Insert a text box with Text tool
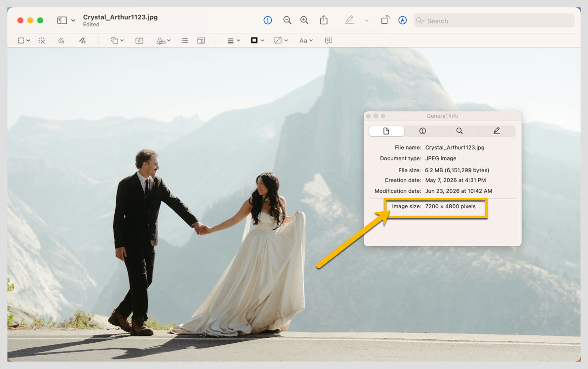 (139, 41)
